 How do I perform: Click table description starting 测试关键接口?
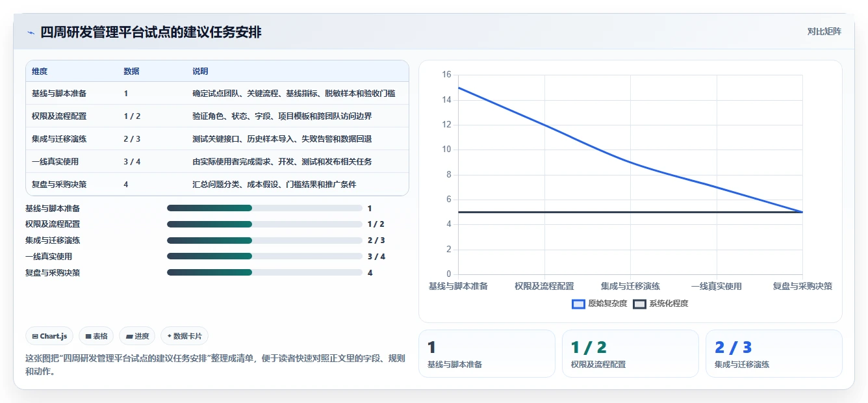click(x=282, y=139)
